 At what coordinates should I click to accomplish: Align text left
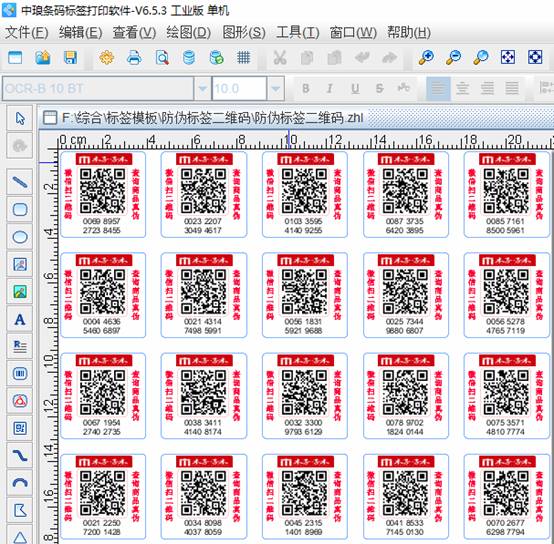click(438, 88)
